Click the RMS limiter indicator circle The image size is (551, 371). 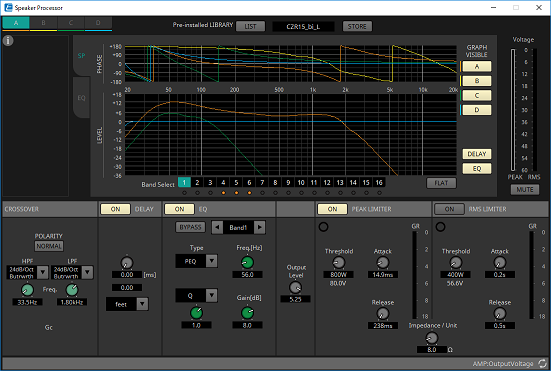(440, 227)
